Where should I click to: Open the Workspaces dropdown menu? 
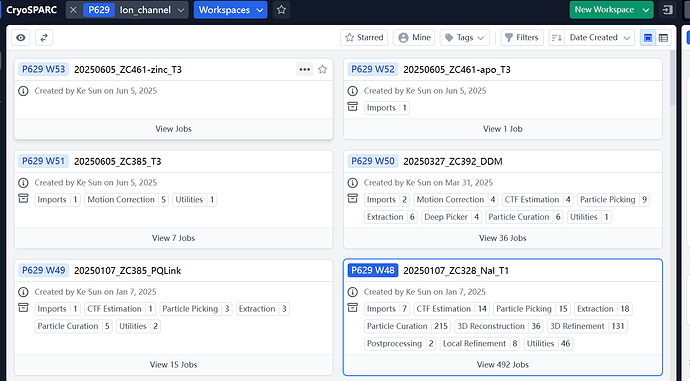(x=231, y=10)
